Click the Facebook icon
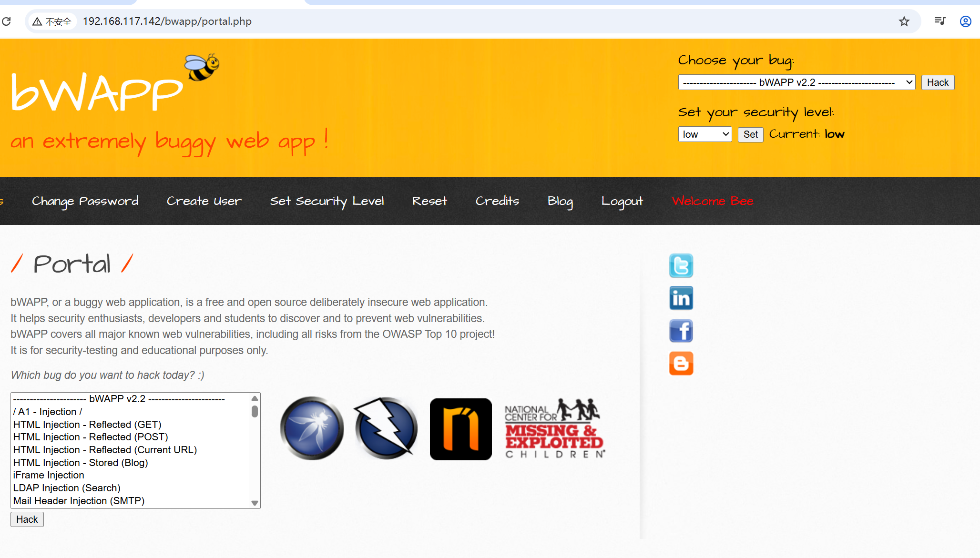 [681, 331]
